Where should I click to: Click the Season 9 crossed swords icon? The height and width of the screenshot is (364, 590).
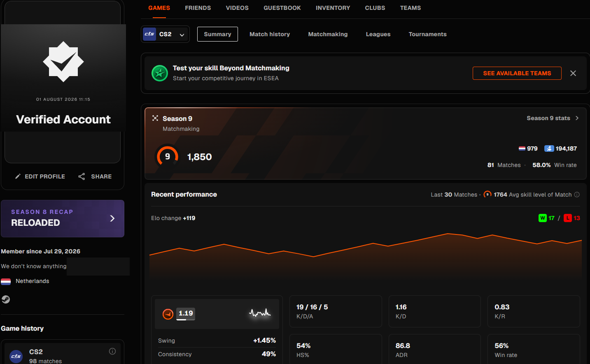point(155,118)
